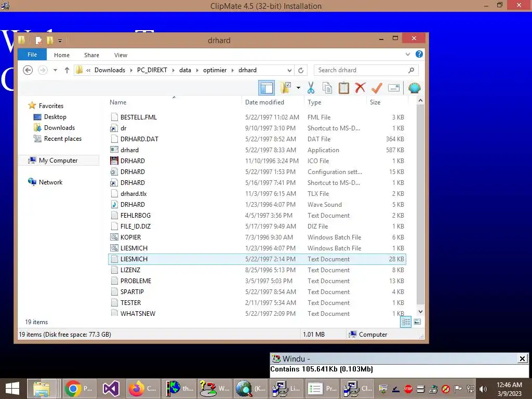
Task: Switch to large icons view button
Action: 417,322
